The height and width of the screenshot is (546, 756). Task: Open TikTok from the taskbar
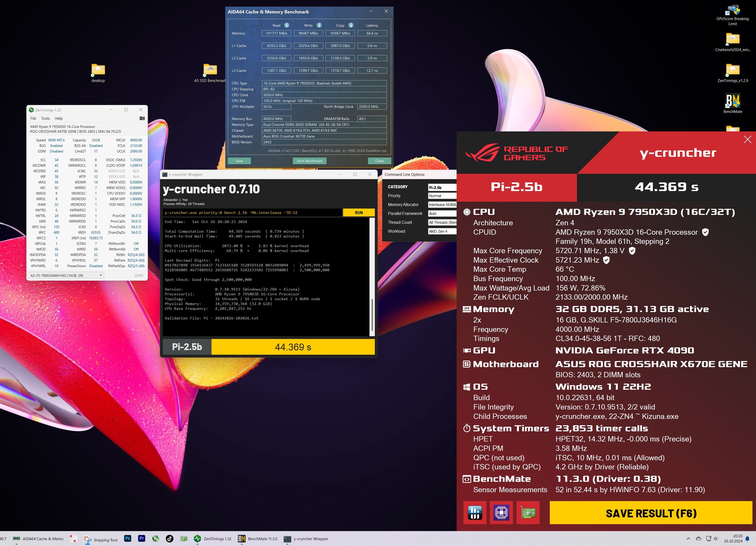[169, 538]
